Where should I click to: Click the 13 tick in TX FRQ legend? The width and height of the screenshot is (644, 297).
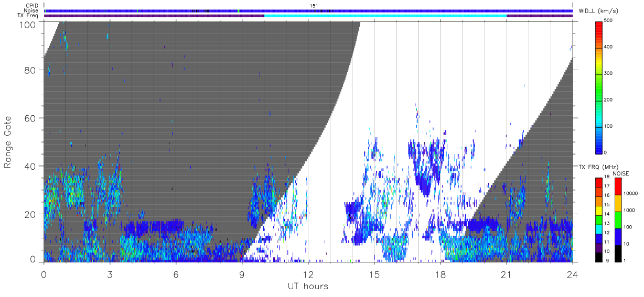(607, 223)
